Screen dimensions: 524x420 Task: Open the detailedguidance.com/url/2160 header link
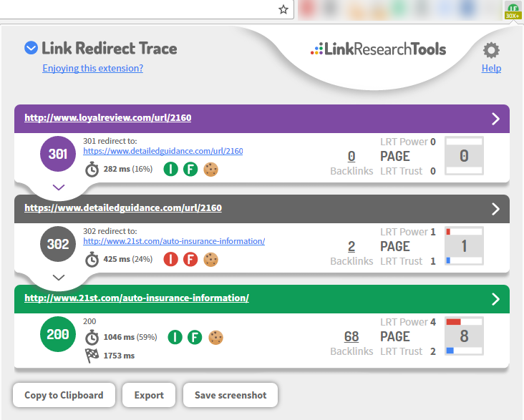(x=123, y=207)
